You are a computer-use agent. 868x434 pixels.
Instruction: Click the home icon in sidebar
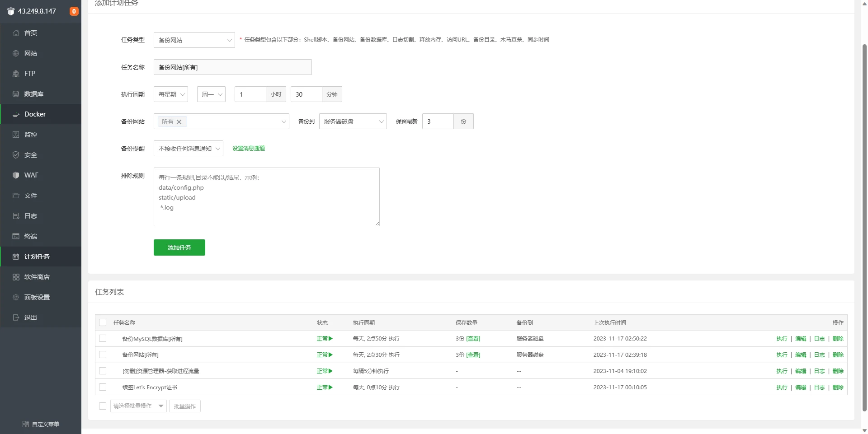(x=16, y=33)
